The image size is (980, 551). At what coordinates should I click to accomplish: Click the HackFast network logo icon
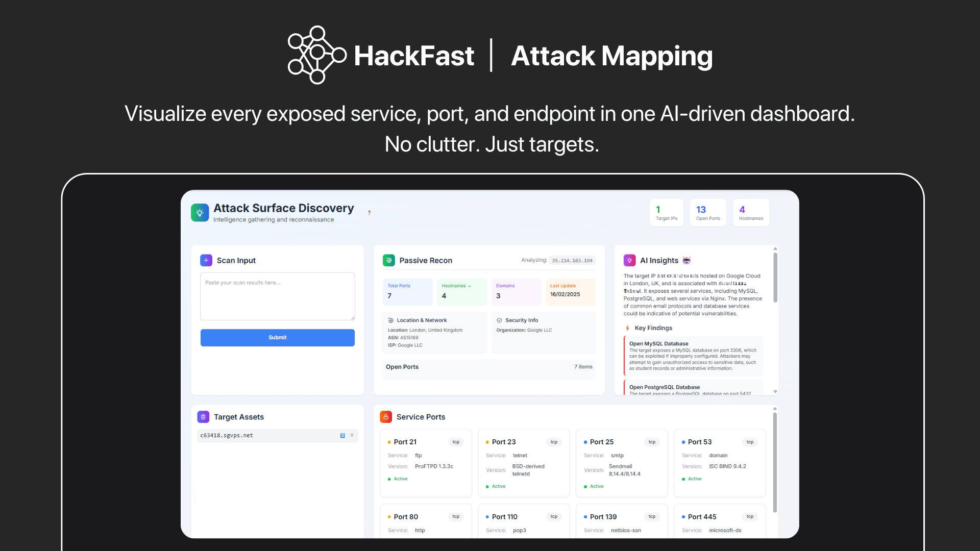click(317, 55)
